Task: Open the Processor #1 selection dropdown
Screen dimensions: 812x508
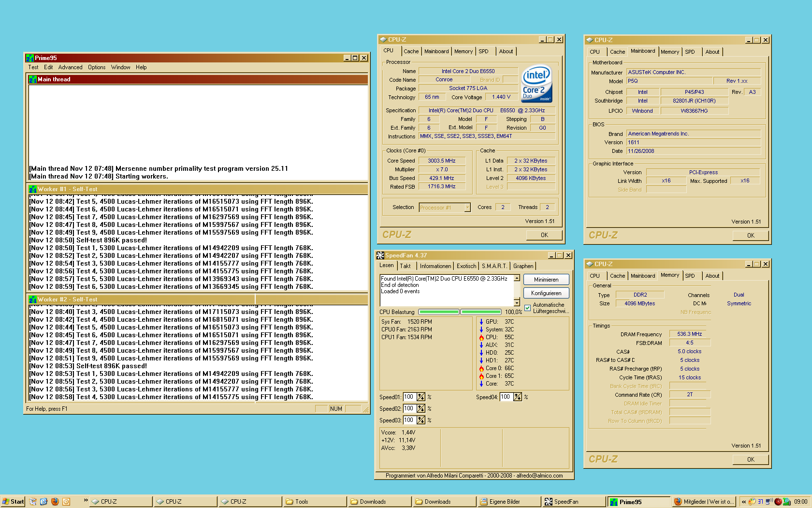Action: click(x=467, y=208)
